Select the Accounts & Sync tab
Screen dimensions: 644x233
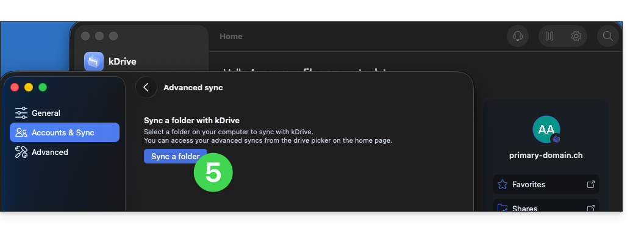click(x=65, y=132)
